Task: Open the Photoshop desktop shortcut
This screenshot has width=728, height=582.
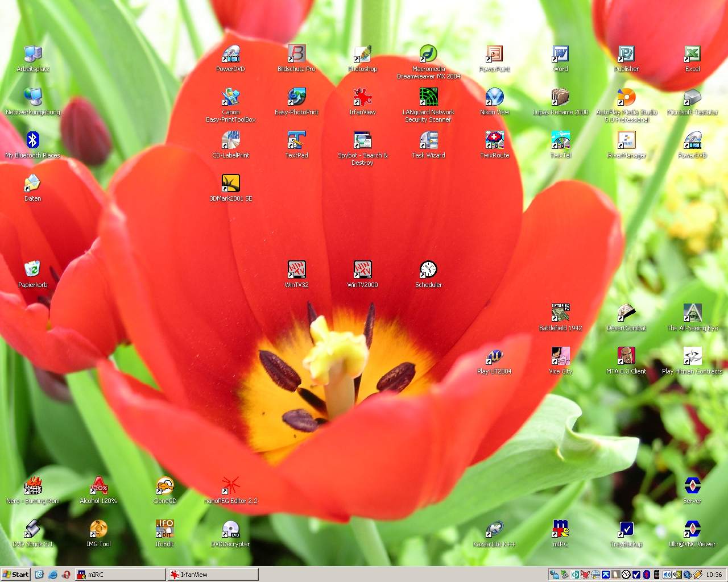Action: (362, 55)
